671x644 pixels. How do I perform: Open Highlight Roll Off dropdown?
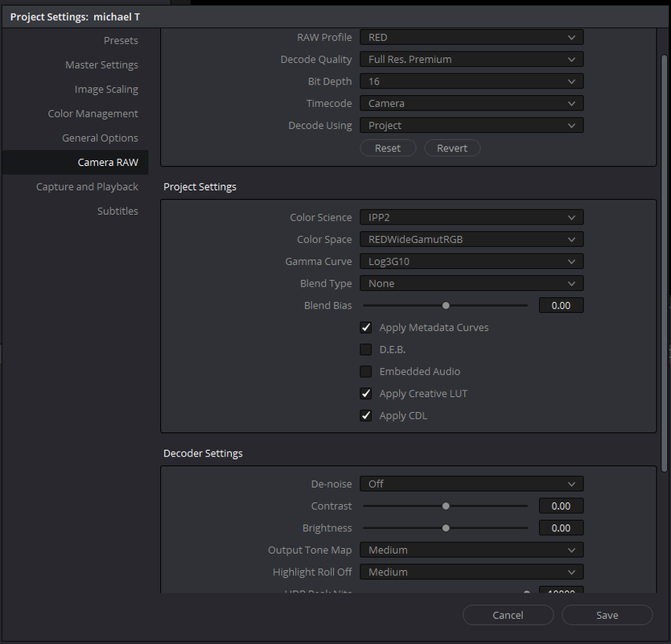click(x=471, y=572)
